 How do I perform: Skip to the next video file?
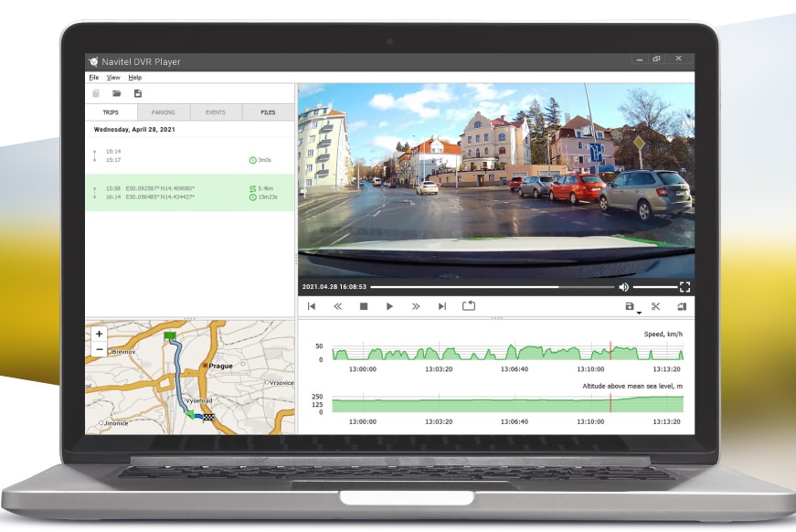point(442,306)
